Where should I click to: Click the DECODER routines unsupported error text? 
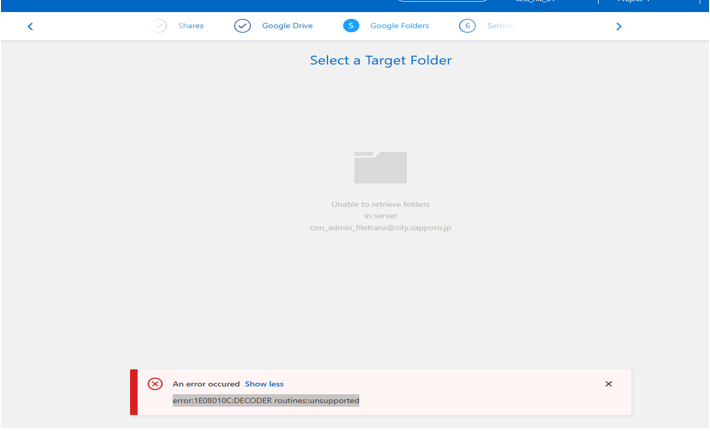(266, 400)
